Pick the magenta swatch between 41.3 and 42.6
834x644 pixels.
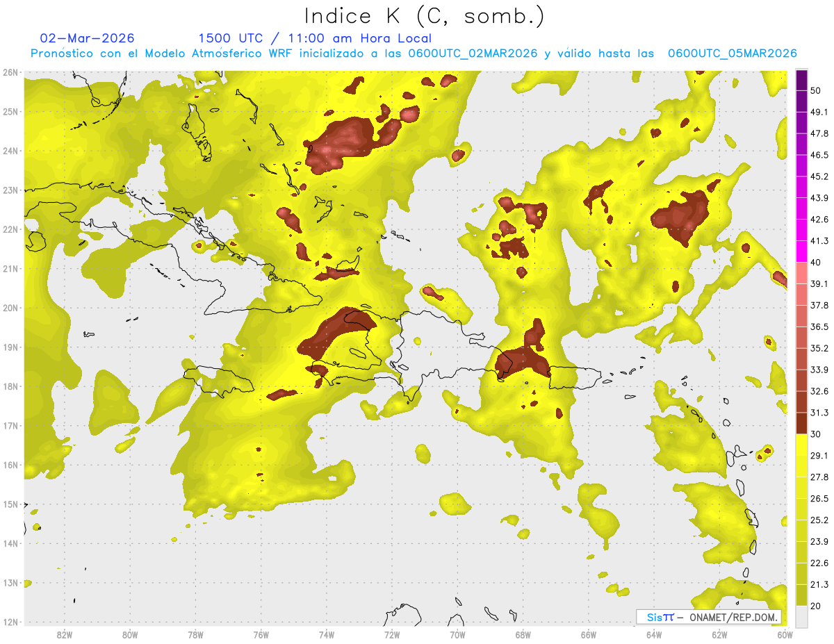(801, 231)
